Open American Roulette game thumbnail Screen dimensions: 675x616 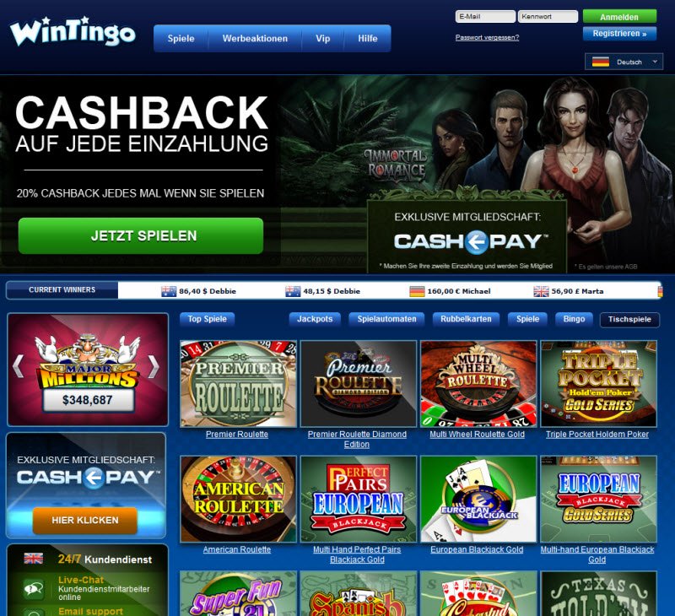pyautogui.click(x=238, y=499)
